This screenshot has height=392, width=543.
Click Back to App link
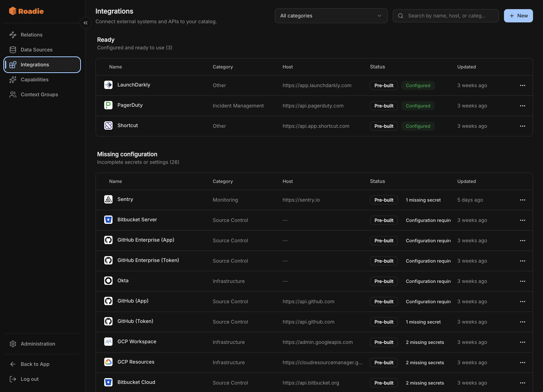pos(42,364)
